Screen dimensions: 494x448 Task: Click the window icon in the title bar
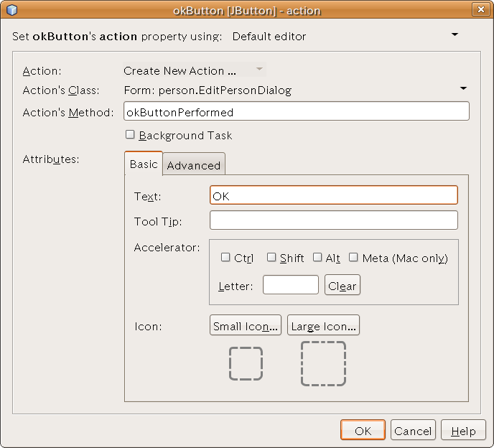point(11,10)
